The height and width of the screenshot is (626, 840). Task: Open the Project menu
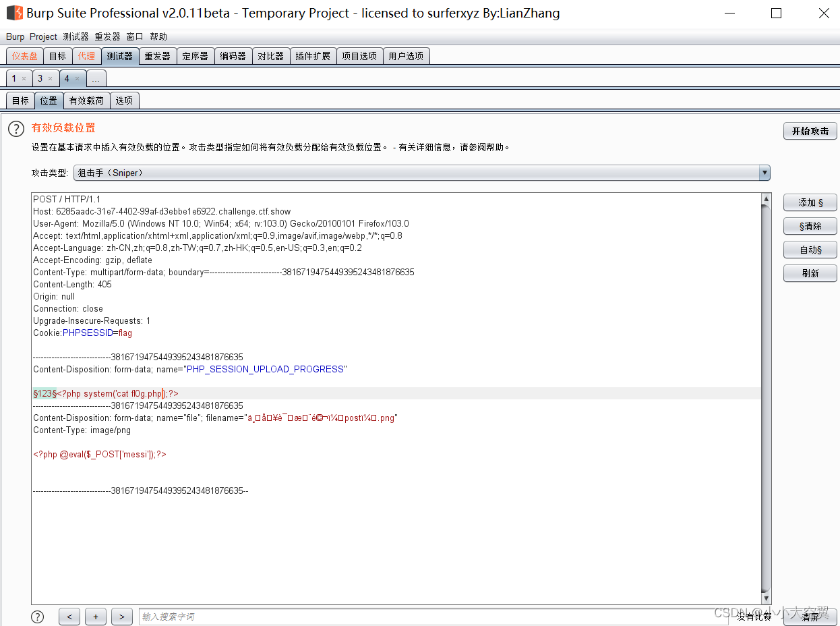pos(43,37)
